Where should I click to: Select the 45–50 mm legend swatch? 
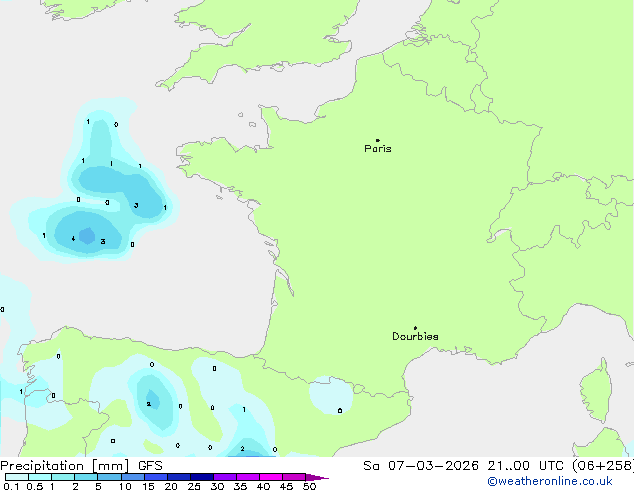293,477
